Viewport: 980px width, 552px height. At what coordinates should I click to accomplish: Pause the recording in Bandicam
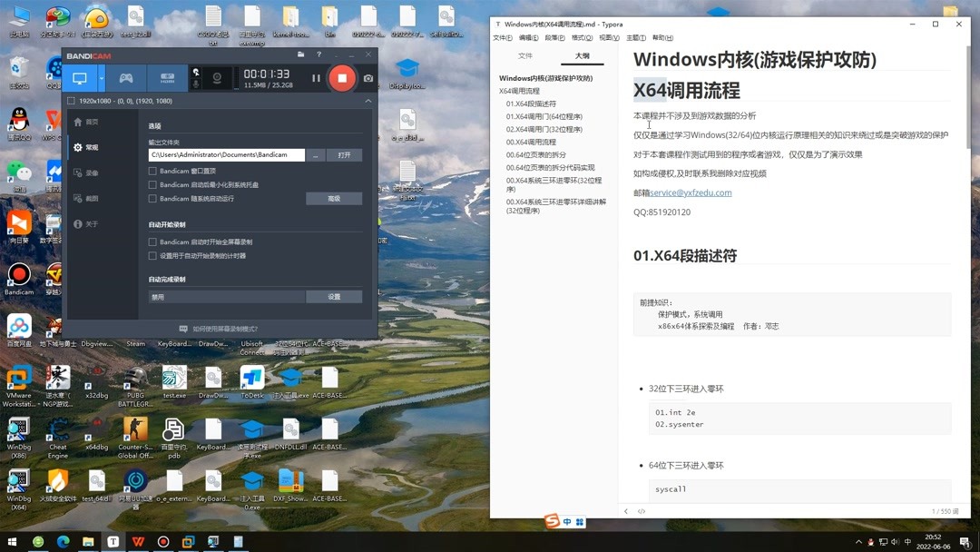pos(315,77)
